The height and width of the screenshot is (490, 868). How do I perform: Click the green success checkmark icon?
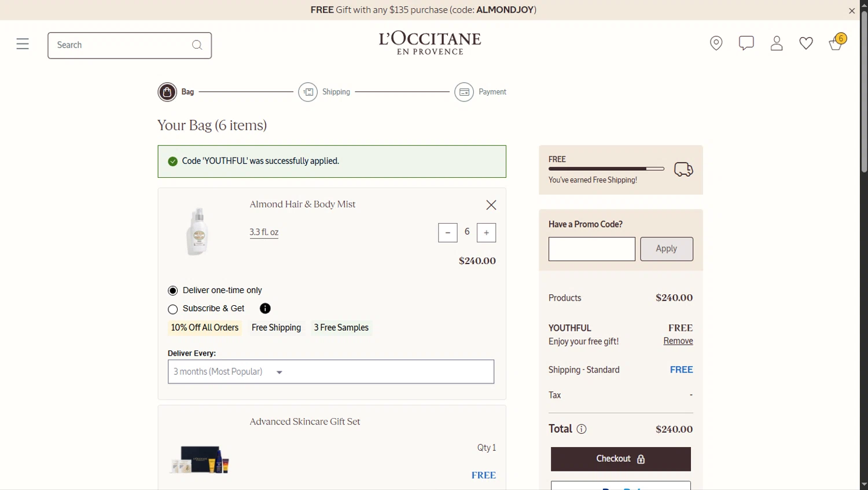pyautogui.click(x=172, y=162)
